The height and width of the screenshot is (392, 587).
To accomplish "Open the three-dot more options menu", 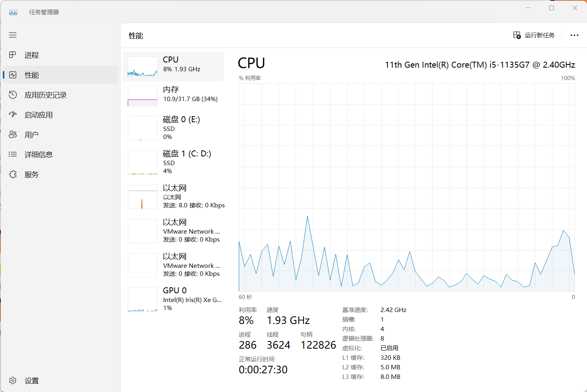I will pyautogui.click(x=574, y=35).
